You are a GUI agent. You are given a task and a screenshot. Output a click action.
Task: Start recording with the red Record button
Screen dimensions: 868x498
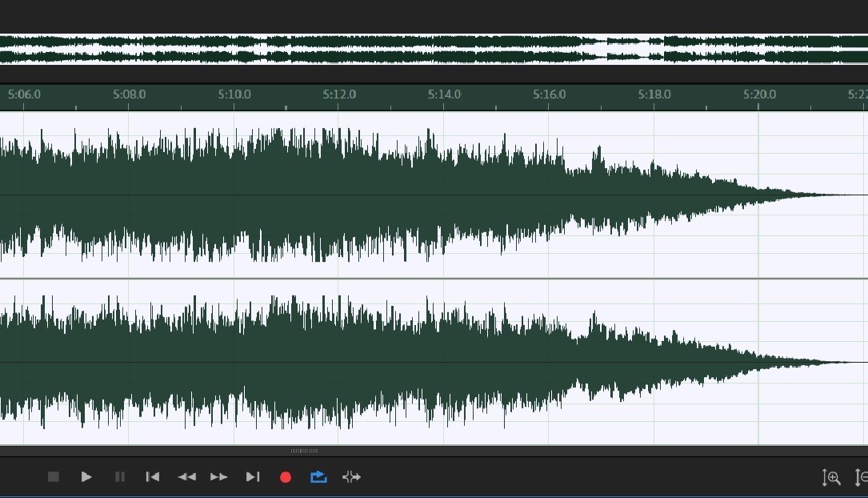pos(286,477)
